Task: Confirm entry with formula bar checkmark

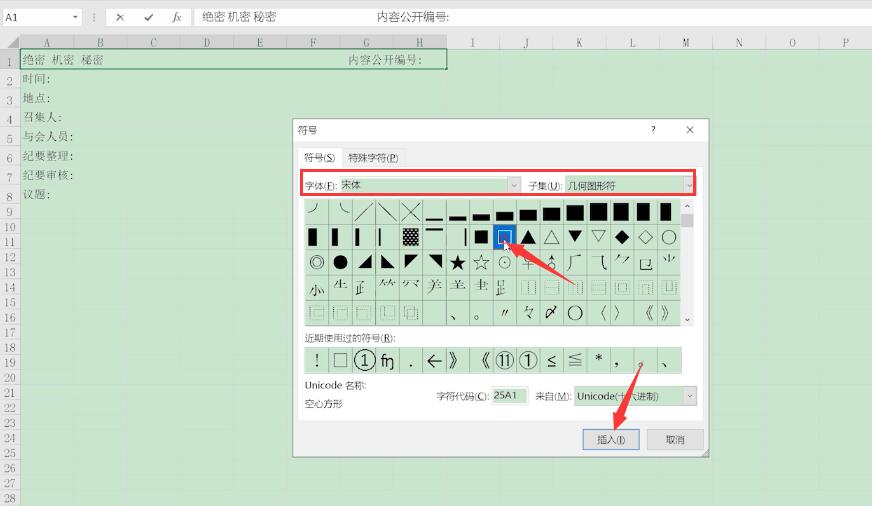Action: pyautogui.click(x=148, y=17)
